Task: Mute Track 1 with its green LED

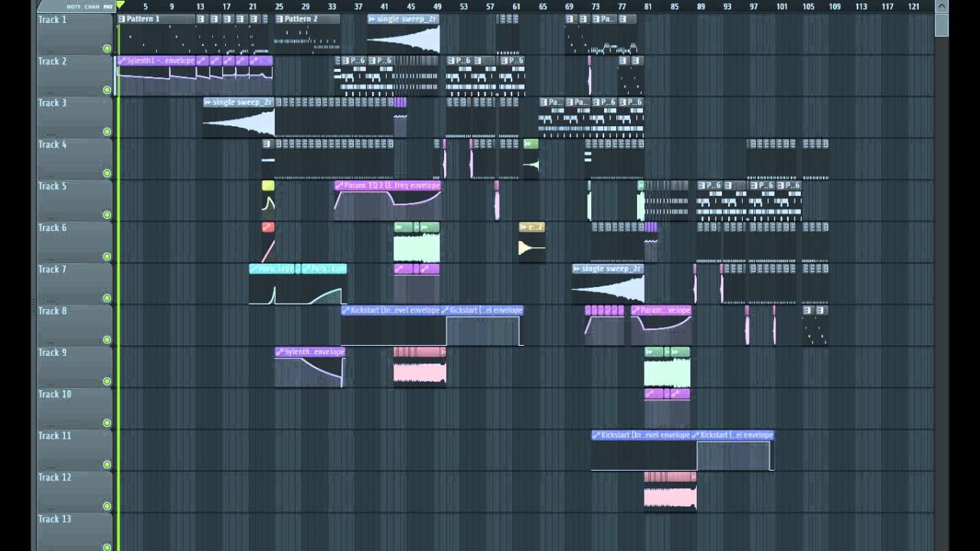Action: (107, 48)
